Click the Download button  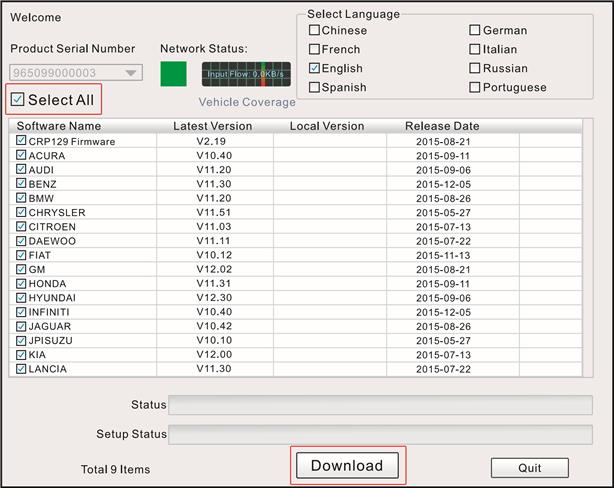click(347, 465)
